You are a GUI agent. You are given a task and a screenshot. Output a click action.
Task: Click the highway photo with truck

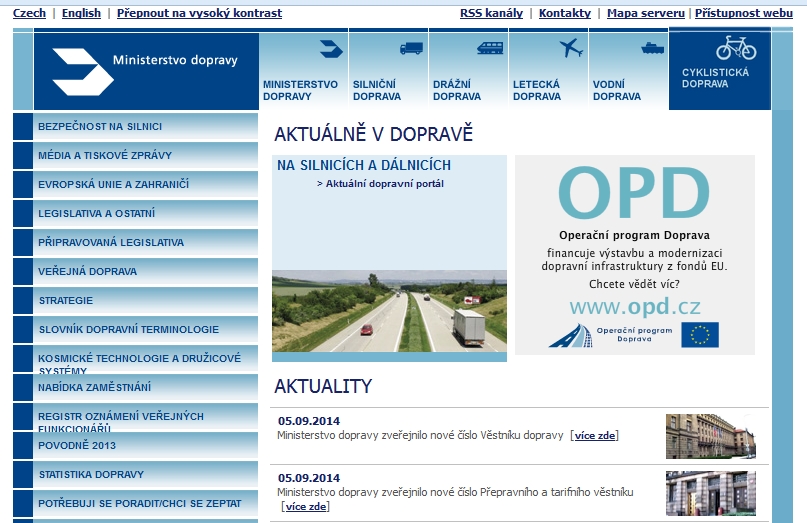click(x=389, y=311)
